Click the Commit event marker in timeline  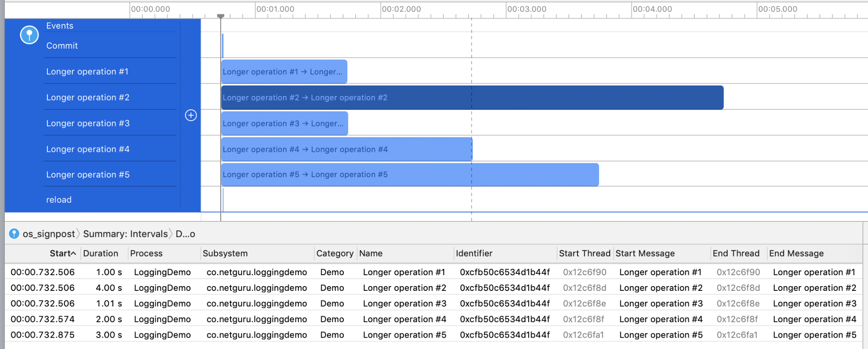click(x=223, y=46)
